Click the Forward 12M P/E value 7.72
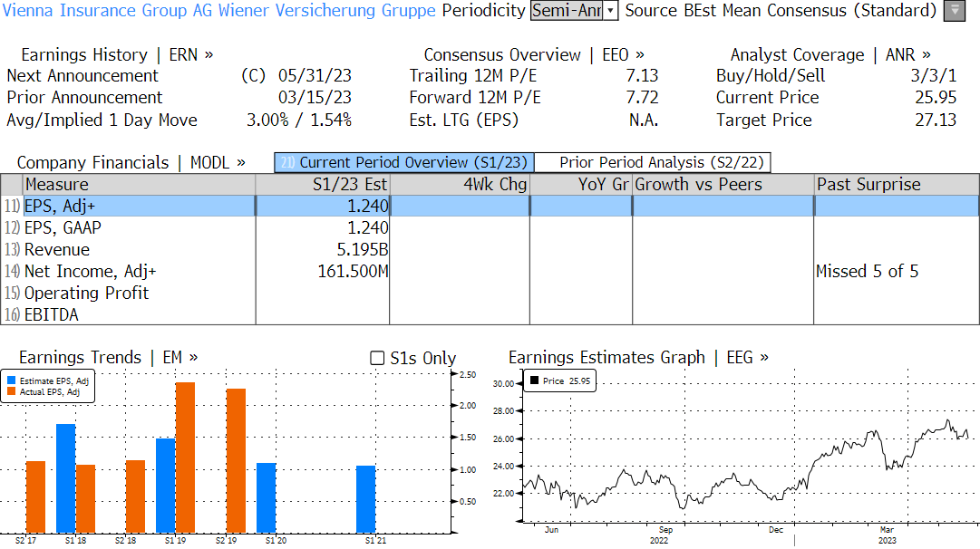The width and height of the screenshot is (980, 549). click(x=643, y=98)
